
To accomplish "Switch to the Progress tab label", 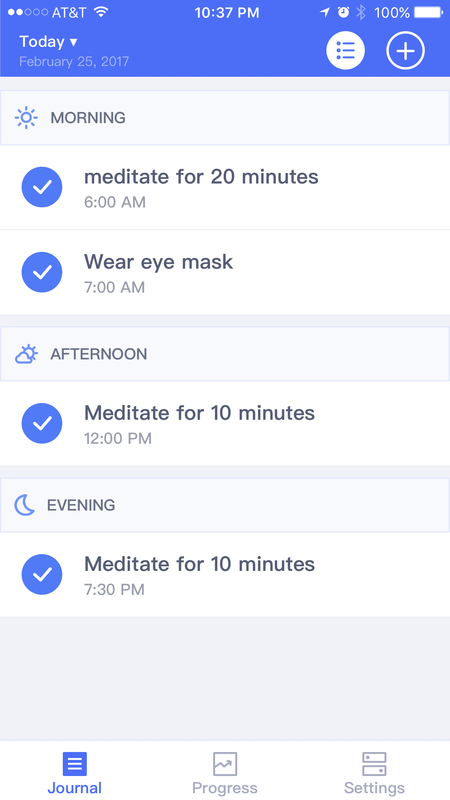I will click(x=225, y=788).
